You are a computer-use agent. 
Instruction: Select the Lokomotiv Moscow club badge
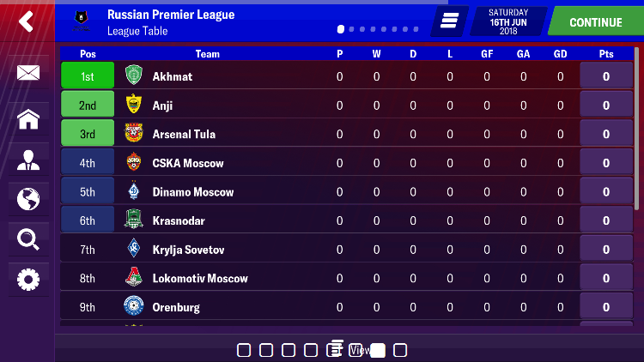click(133, 277)
